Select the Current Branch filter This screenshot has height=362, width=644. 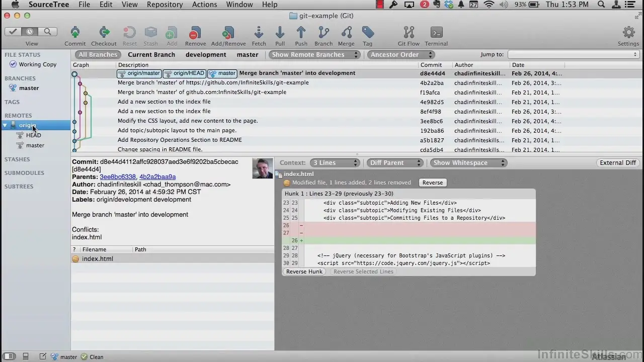tap(151, 54)
